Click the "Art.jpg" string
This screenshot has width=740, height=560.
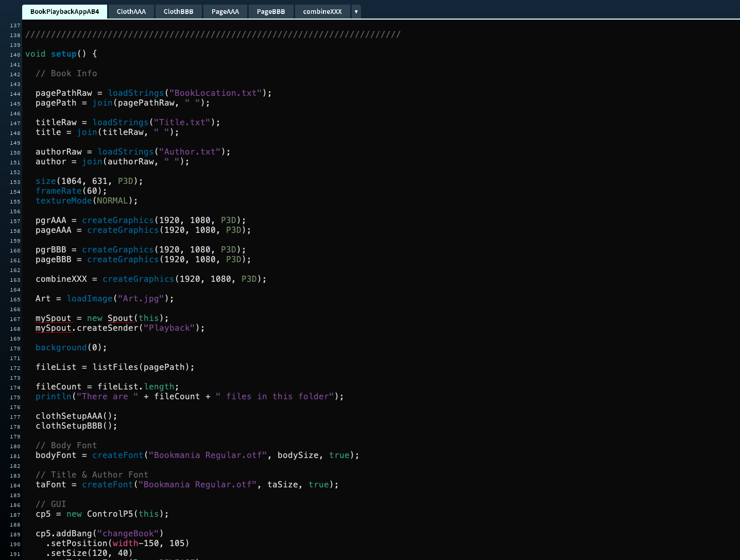(141, 299)
